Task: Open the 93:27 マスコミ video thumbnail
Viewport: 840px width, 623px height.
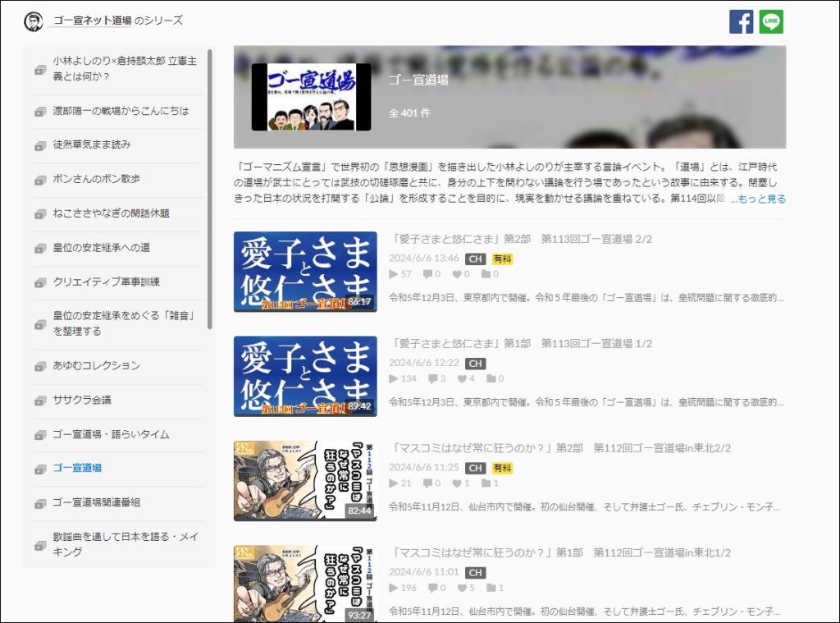Action: click(305, 583)
